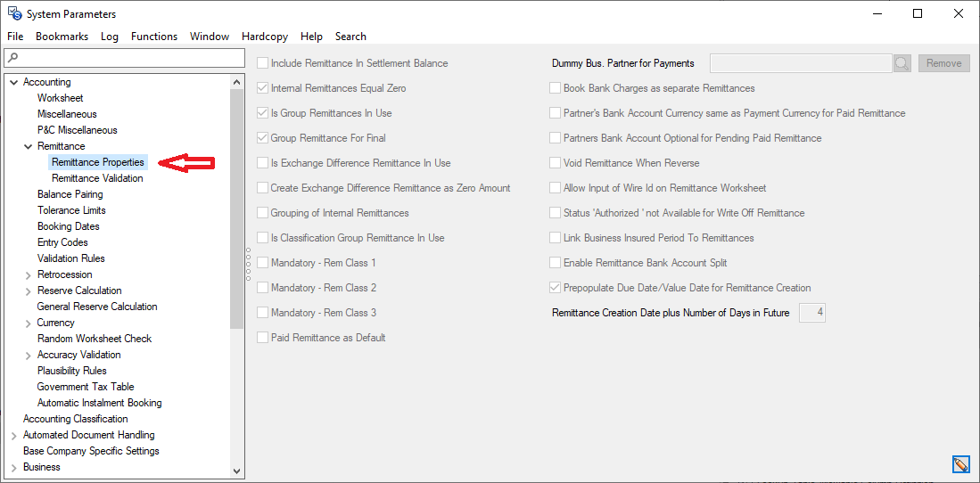Screen dimensions: 980x483
Task: Enable Void Remittance When Reverse
Action: (x=556, y=163)
